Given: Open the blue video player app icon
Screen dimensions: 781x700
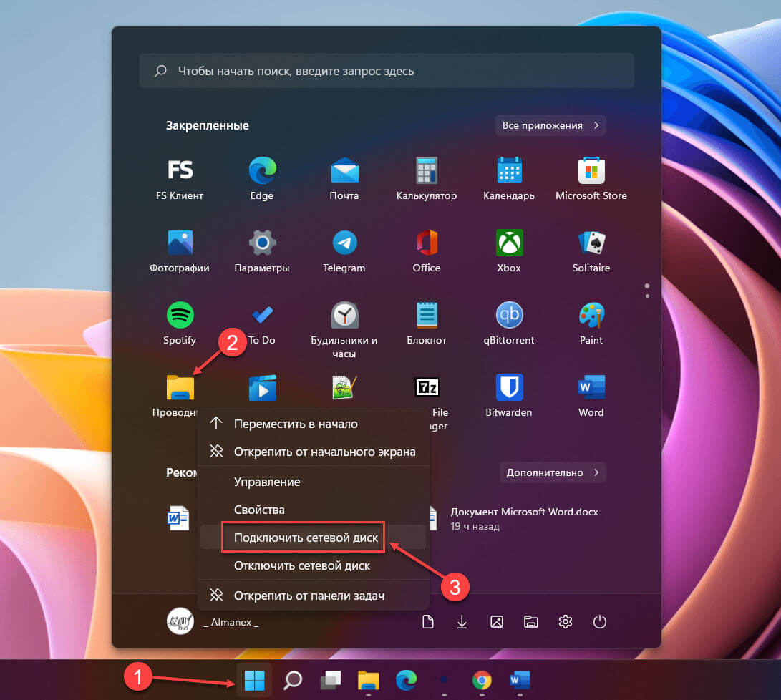Looking at the screenshot, I should pyautogui.click(x=262, y=387).
